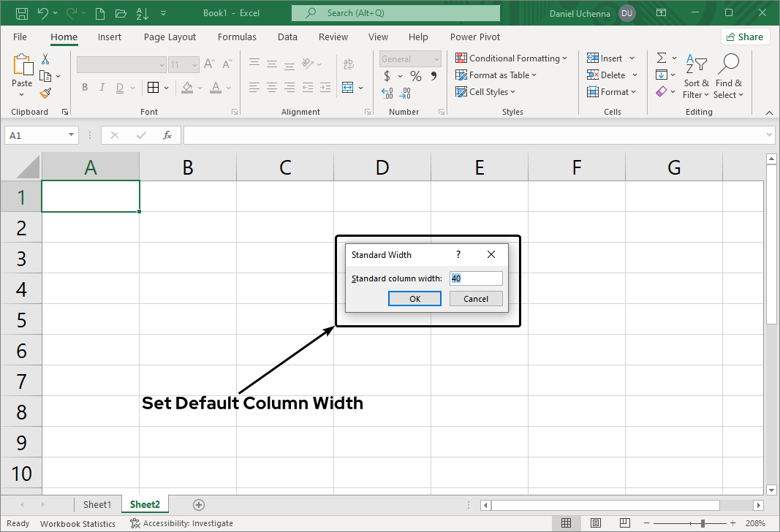Open the Format Painter tool
780x532 pixels.
coord(44,93)
